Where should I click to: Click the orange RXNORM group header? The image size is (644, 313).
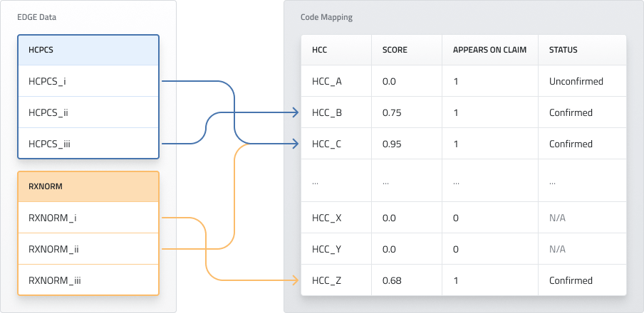pyautogui.click(x=88, y=186)
